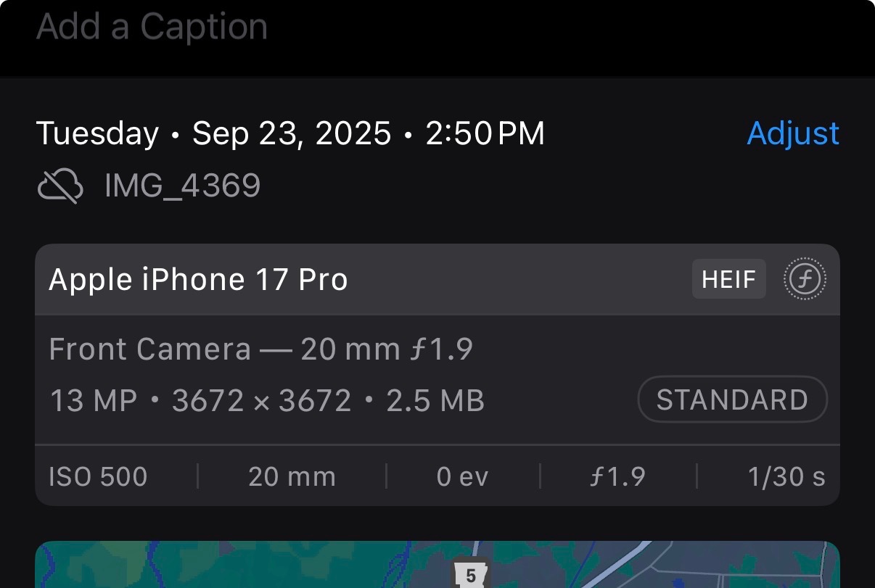This screenshot has height=588, width=875.
Task: Tap the Tuesday weekday label
Action: tap(97, 134)
